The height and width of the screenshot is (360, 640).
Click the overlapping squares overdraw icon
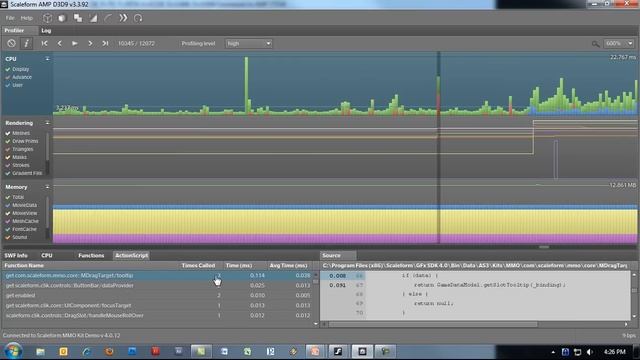(x=78, y=18)
